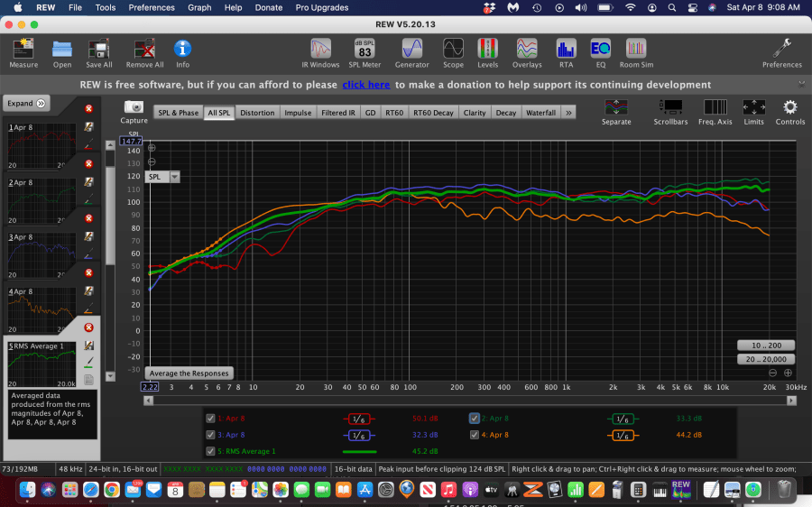Open the graph Controls gear
The width and height of the screenshot is (812, 507).
click(789, 113)
